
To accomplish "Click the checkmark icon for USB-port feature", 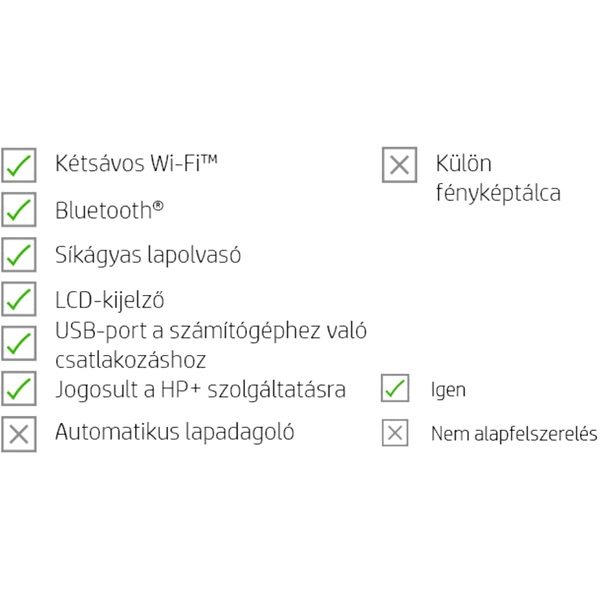I will tap(19, 343).
